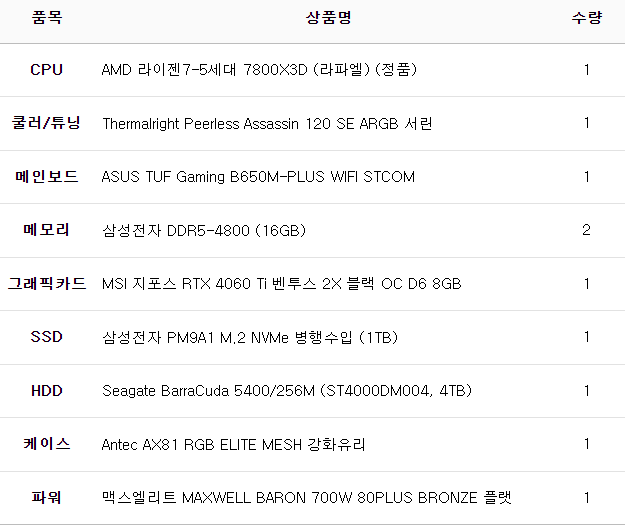Select the 메인보드 category label
The height and width of the screenshot is (530, 625).
(46, 177)
